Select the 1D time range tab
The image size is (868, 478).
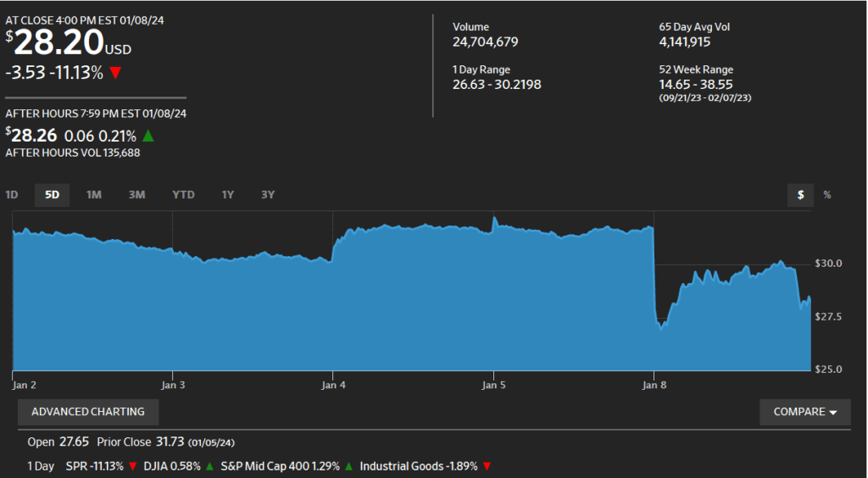click(x=12, y=195)
